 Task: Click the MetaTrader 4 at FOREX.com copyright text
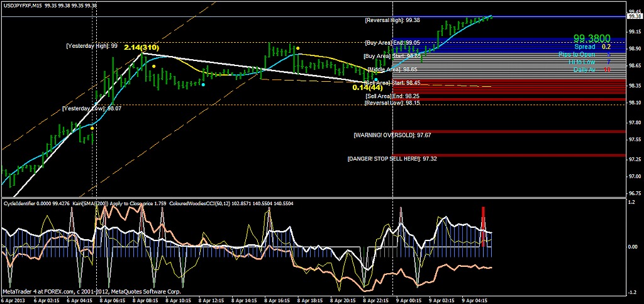click(91, 292)
